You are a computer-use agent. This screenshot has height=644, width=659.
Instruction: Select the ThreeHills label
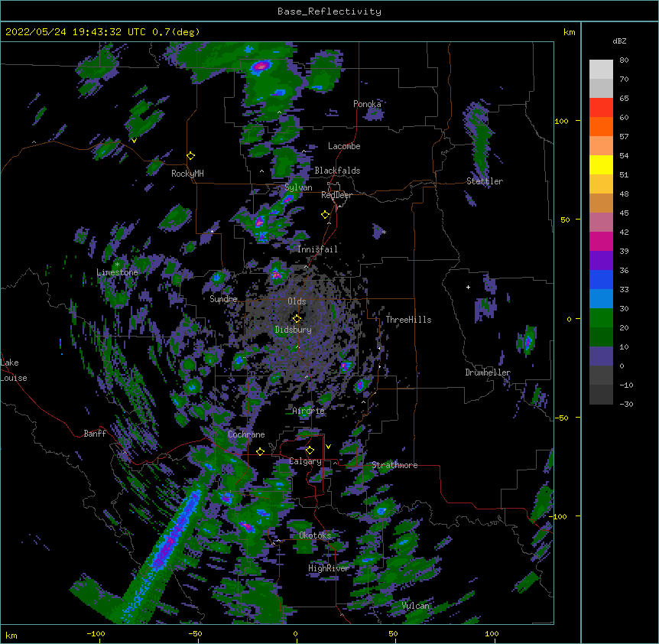tap(408, 320)
